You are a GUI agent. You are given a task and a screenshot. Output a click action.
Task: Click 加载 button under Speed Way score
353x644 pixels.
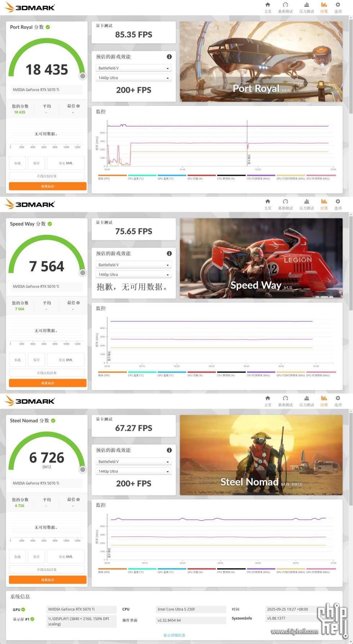pos(17,360)
